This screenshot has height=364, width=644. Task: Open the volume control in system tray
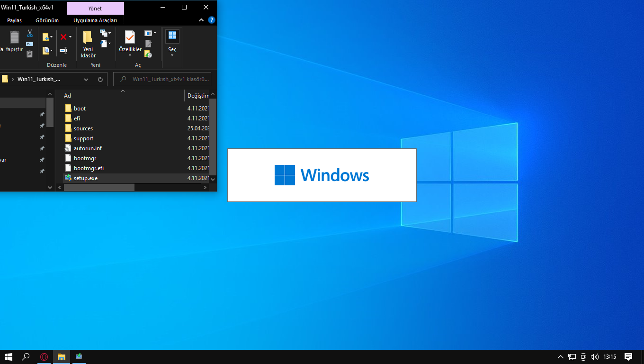[x=595, y=357]
